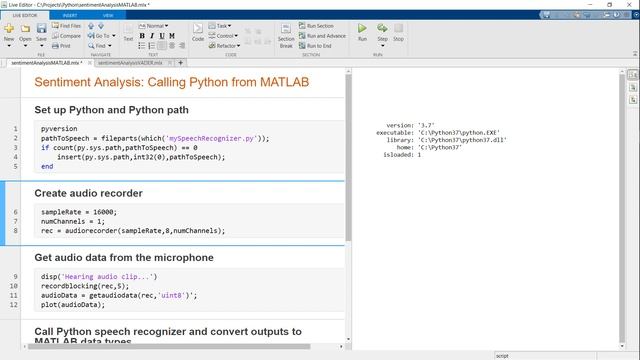Click the editor horizontal scrollbar
The image size is (640, 360).
click(x=169, y=347)
